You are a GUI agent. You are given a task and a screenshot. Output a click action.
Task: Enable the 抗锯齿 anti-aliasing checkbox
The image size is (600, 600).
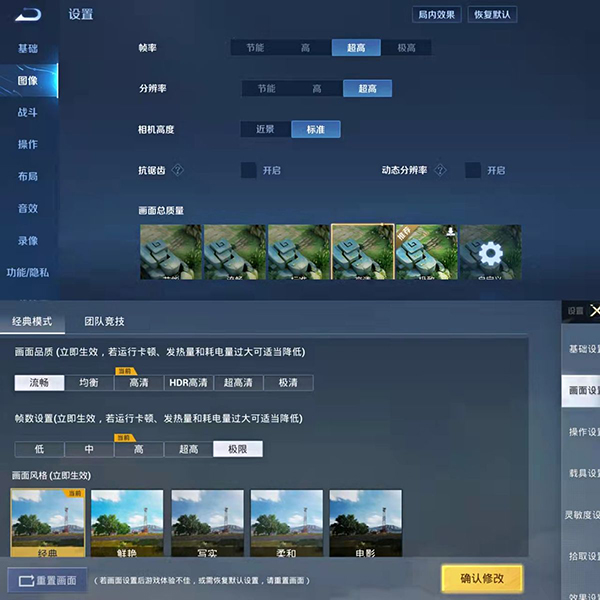click(x=249, y=170)
